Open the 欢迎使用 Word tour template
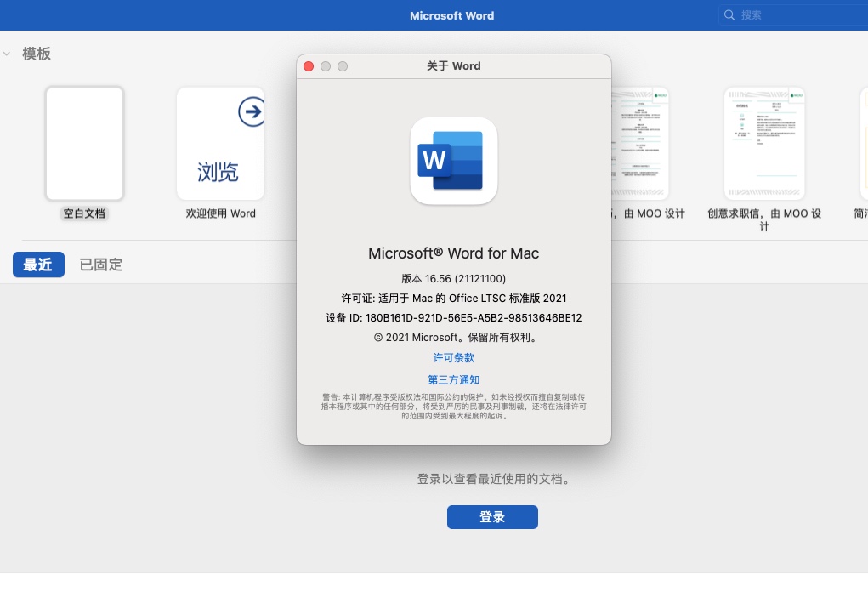 [x=220, y=143]
